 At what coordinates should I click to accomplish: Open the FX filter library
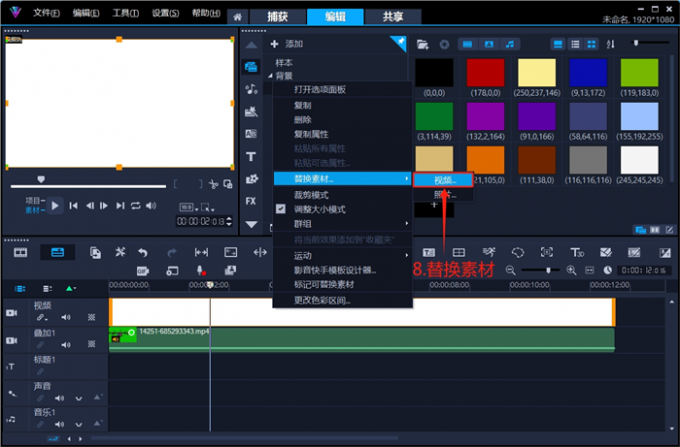(x=251, y=201)
